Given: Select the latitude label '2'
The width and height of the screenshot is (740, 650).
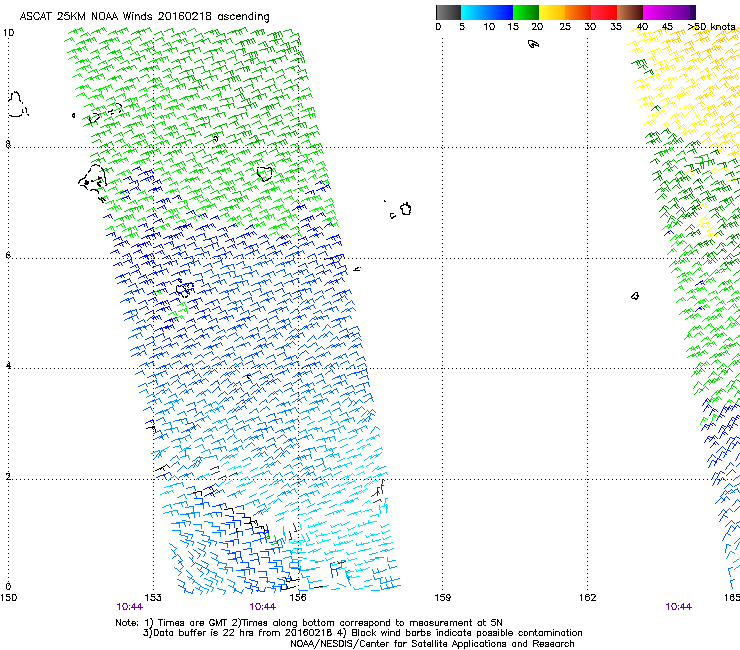Looking at the screenshot, I should pyautogui.click(x=8, y=477).
